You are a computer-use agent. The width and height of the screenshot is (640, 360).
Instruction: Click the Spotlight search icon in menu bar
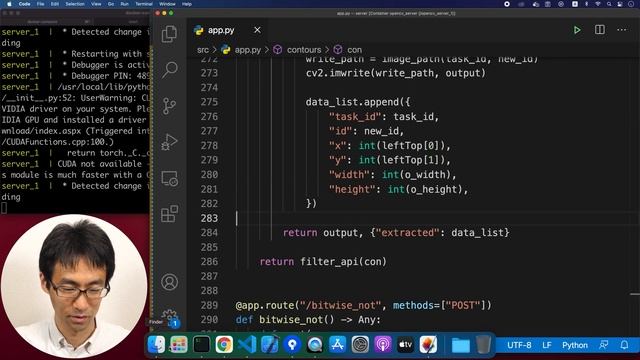tap(609, 4)
